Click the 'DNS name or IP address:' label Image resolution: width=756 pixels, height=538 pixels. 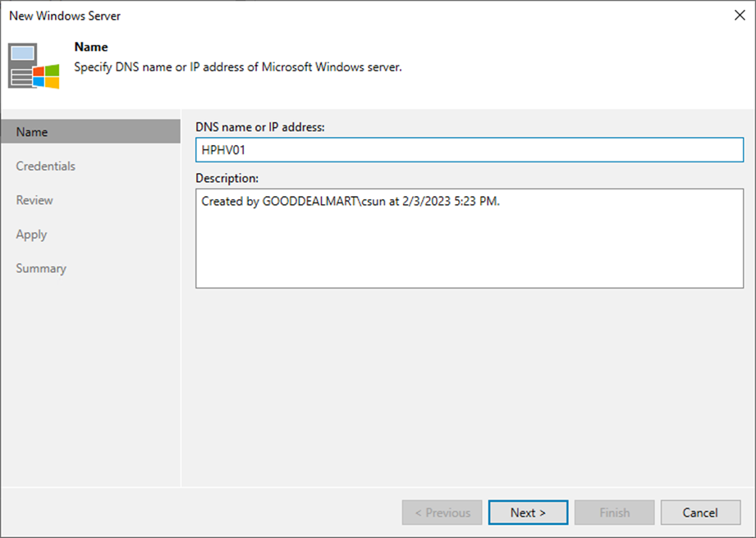click(x=260, y=127)
